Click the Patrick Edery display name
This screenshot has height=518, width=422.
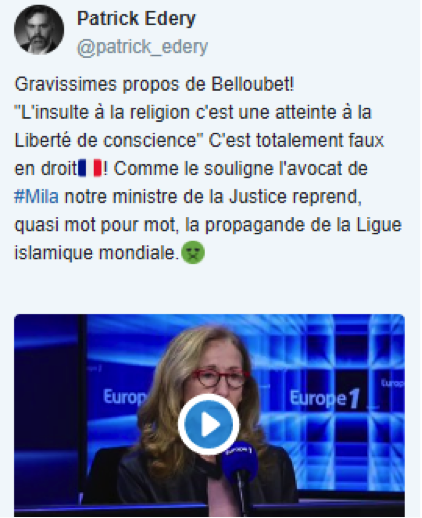click(136, 19)
